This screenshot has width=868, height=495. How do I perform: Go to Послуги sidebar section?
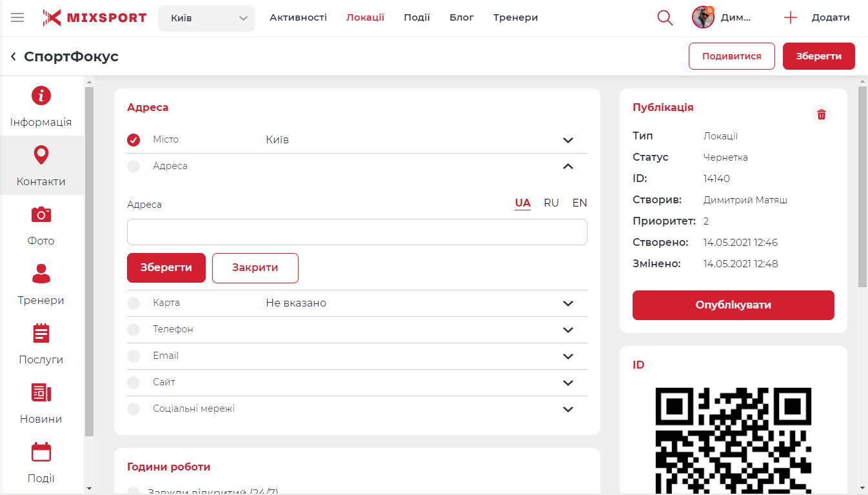(x=41, y=344)
